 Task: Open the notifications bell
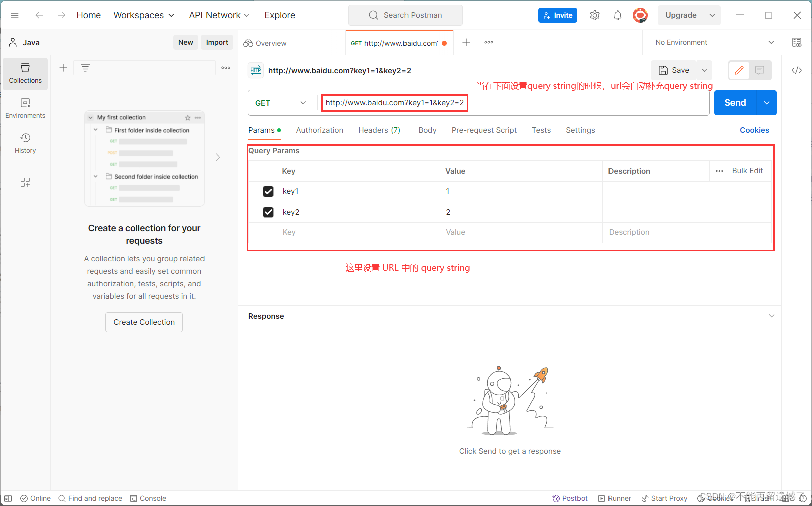click(618, 15)
